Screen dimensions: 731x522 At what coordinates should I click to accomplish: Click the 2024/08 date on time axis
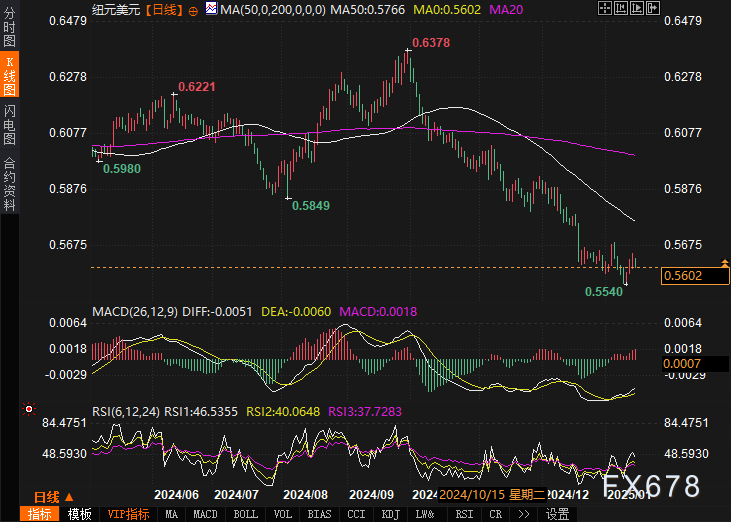(305, 495)
